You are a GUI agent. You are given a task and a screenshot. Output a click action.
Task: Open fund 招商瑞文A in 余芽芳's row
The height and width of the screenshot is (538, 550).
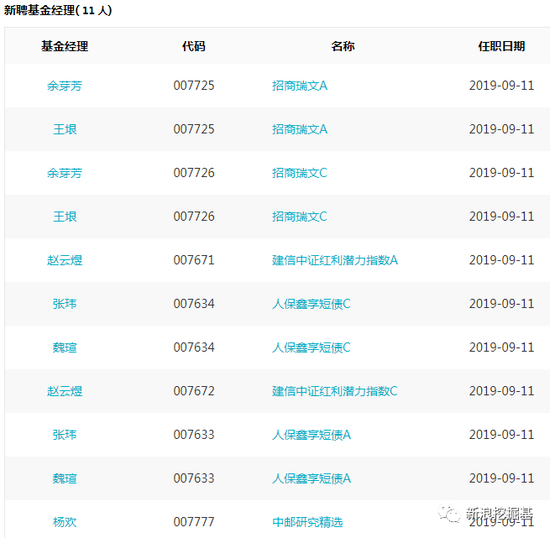pyautogui.click(x=300, y=86)
